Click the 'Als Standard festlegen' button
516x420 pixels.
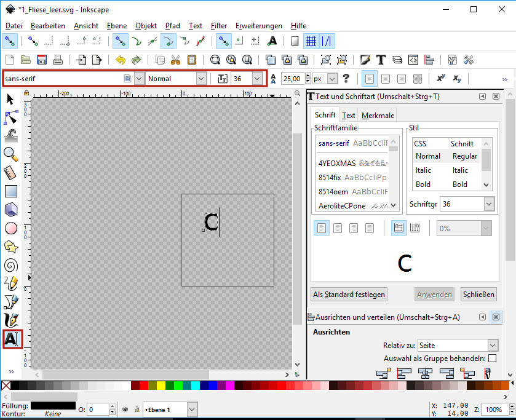click(349, 295)
